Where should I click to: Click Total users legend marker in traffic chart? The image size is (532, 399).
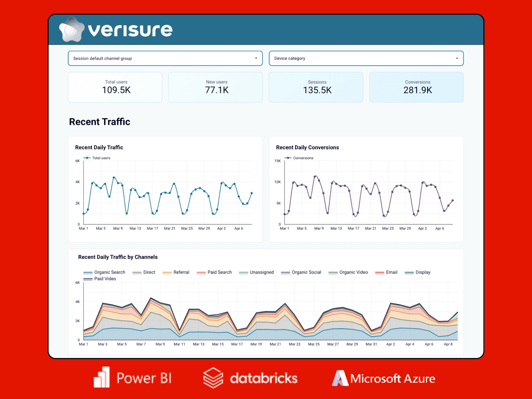(87, 158)
